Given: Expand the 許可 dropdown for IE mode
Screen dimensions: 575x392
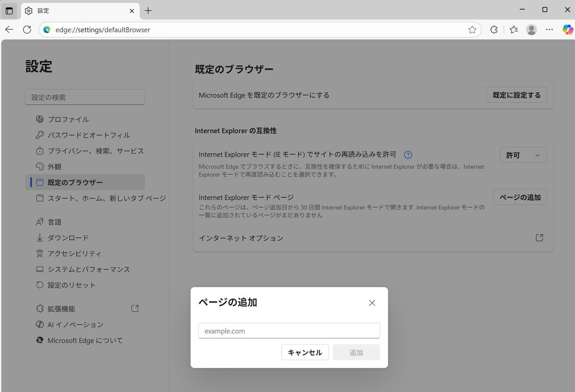Looking at the screenshot, I should pos(523,155).
